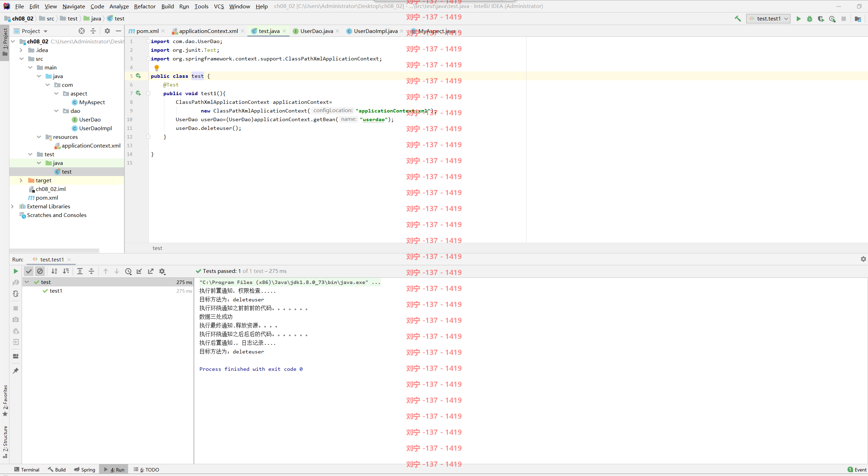Pin the Run tab with pin icon

point(16,371)
